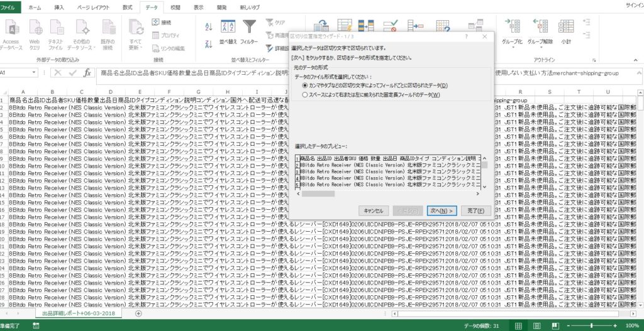Click the Name Box showing A1

click(16, 73)
